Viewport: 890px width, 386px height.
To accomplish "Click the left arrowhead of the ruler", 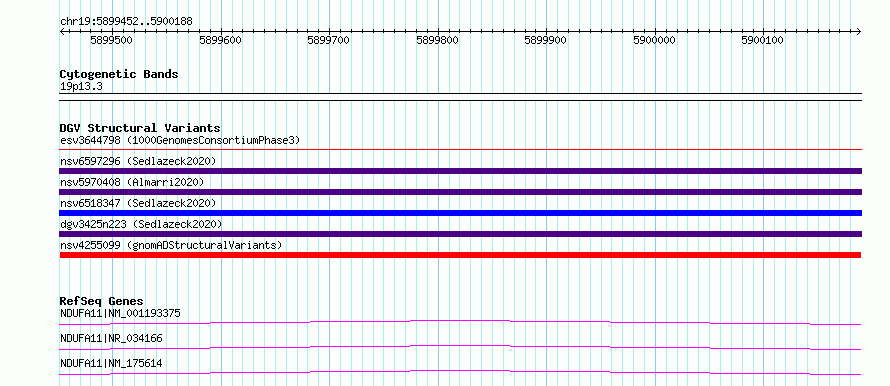I will pos(62,31).
